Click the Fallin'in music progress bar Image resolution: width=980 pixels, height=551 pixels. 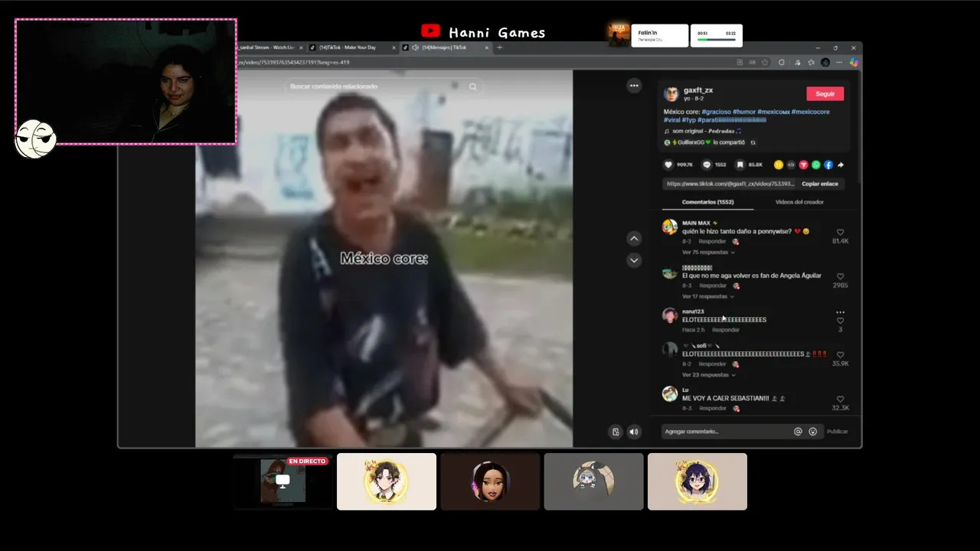click(x=716, y=39)
